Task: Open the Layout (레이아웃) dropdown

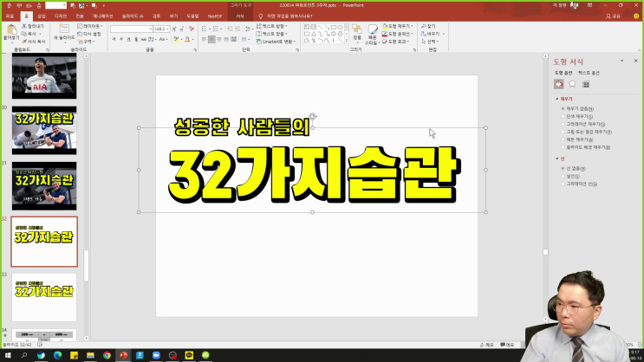Action: [x=90, y=26]
